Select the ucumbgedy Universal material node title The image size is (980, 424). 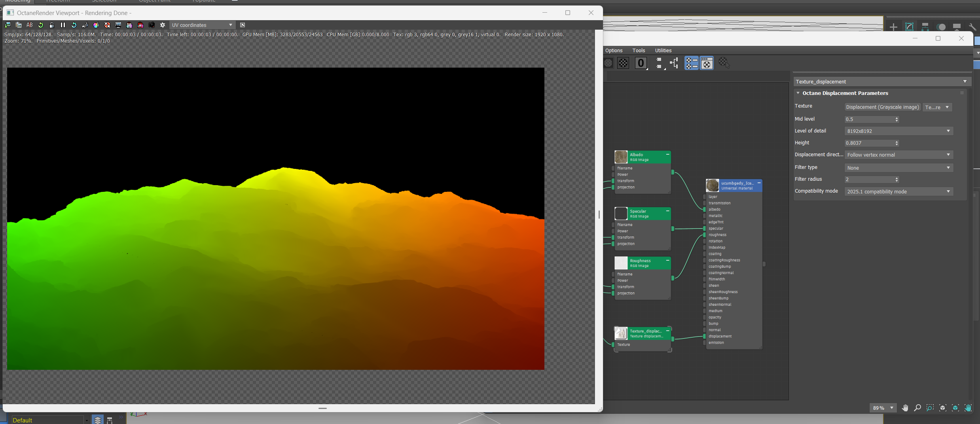coord(737,185)
